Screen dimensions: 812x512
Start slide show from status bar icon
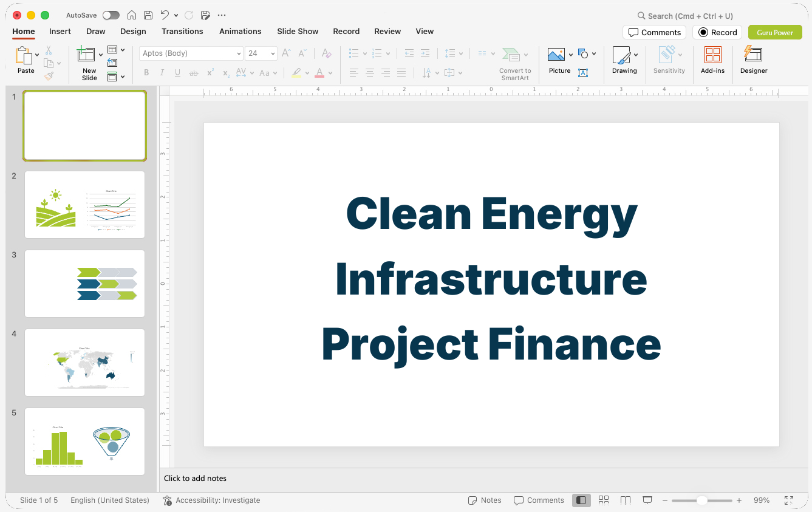pos(647,500)
